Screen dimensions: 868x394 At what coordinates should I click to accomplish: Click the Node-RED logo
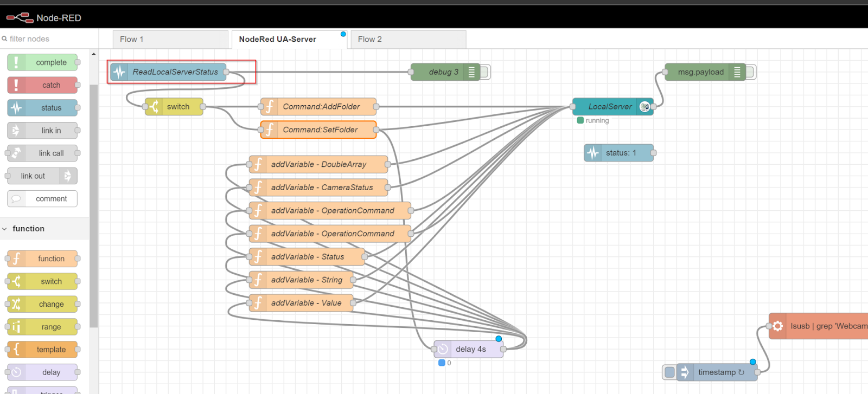click(44, 18)
